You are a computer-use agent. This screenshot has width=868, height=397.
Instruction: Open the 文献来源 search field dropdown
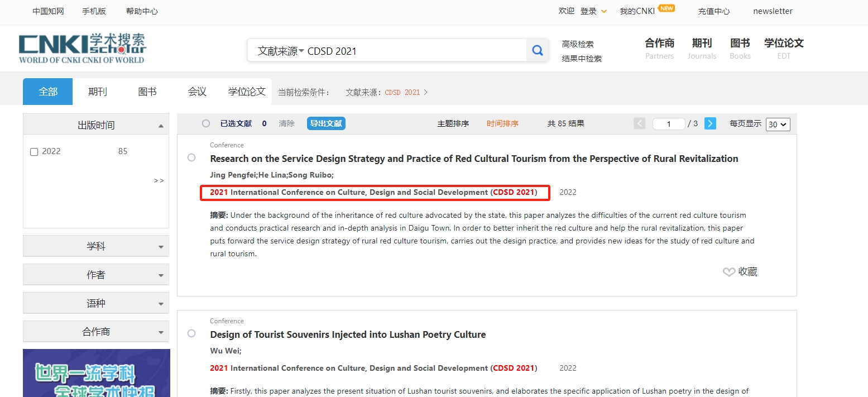click(281, 51)
